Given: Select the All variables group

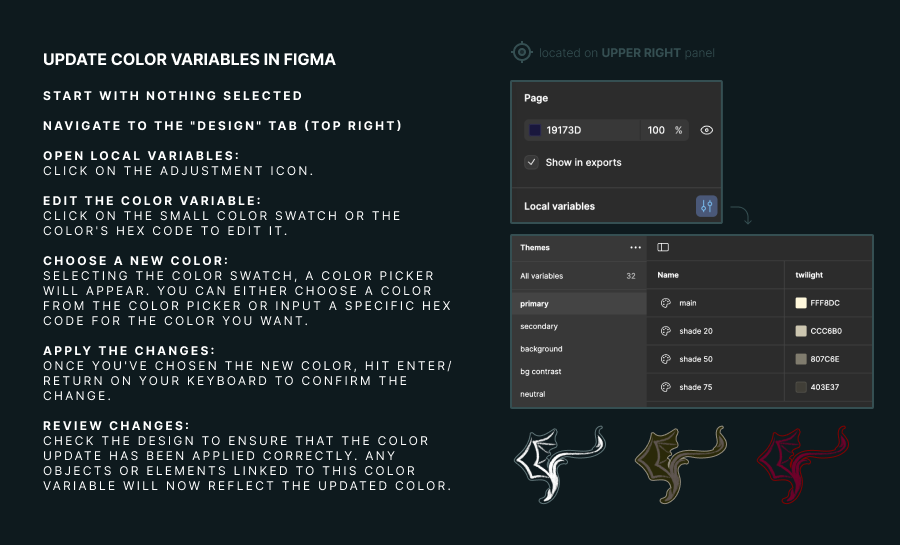Looking at the screenshot, I should [x=542, y=276].
